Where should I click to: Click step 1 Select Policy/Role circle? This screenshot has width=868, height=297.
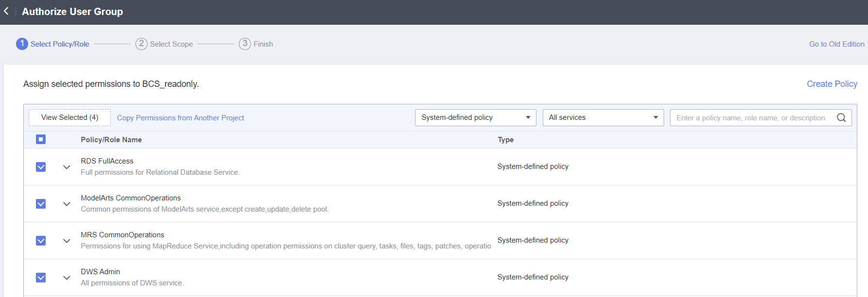pos(22,44)
